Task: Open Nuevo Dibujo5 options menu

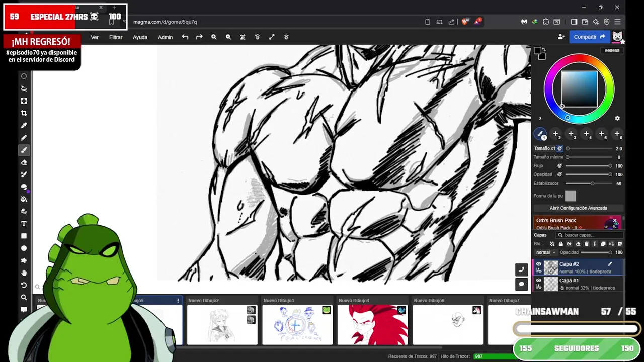Action: tap(178, 301)
